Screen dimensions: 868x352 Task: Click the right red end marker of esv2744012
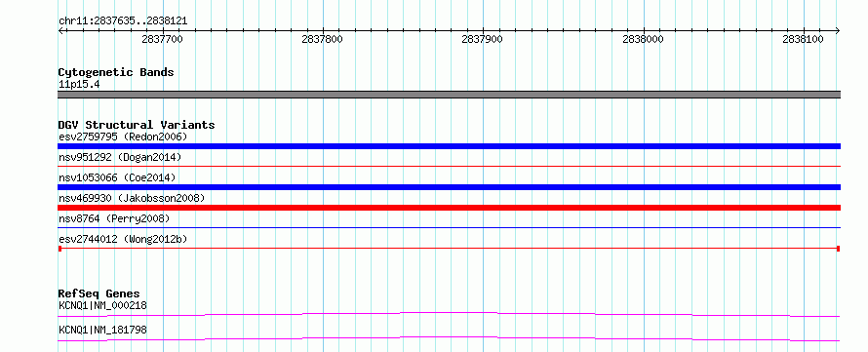click(839, 249)
